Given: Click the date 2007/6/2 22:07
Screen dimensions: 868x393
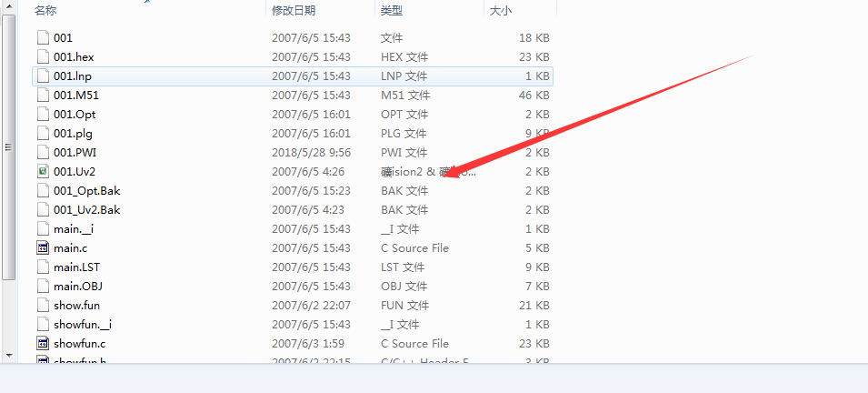Looking at the screenshot, I should (x=311, y=305).
